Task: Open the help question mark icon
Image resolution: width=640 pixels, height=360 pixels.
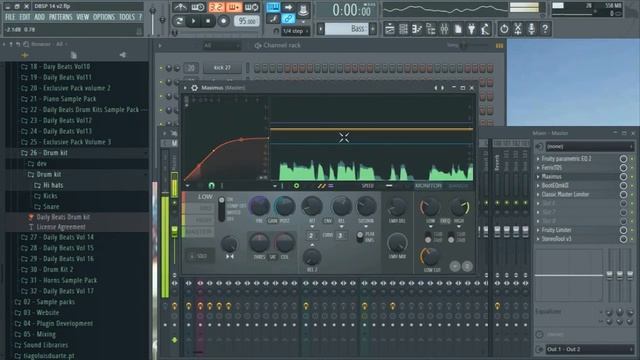Action: click(545, 29)
